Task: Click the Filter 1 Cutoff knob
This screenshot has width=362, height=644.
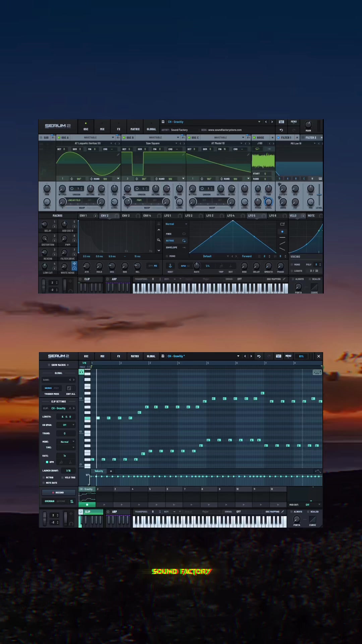Action: pos(283,189)
